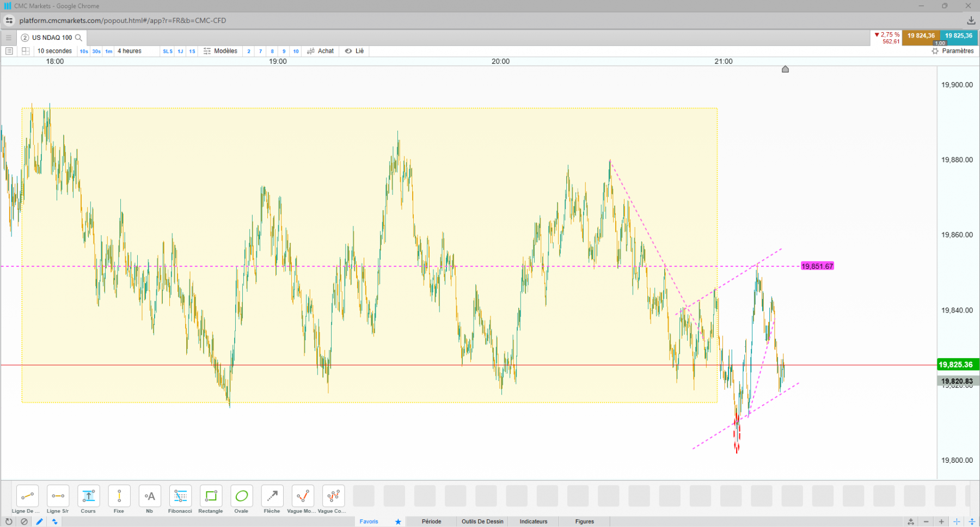
Task: Toggle the blue up-down arrows icon
Action: pos(54,522)
